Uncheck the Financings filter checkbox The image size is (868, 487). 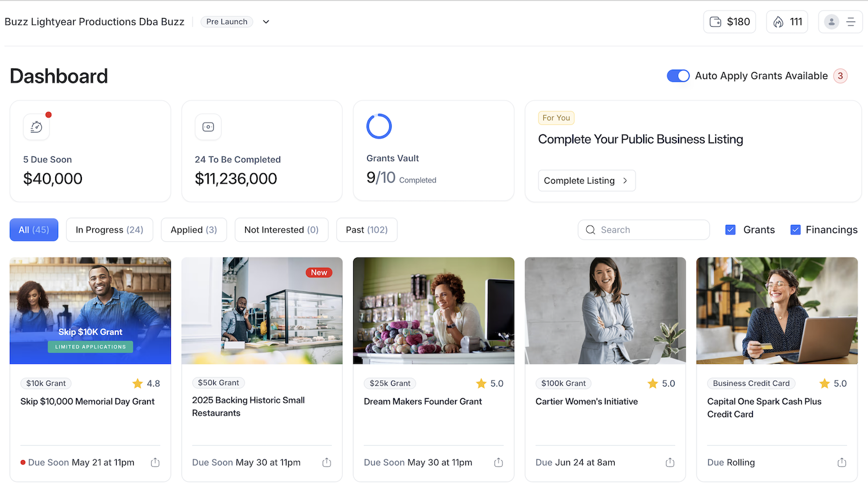[795, 230]
